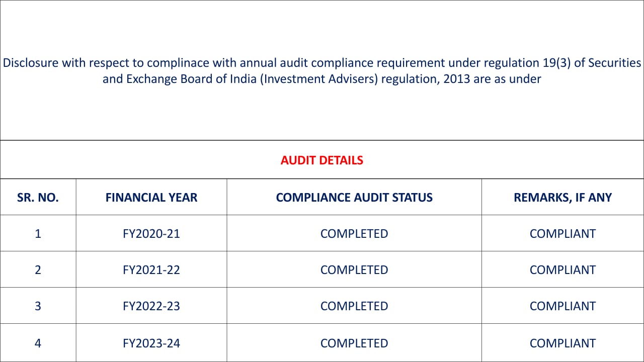644x362 pixels.
Task: Click the COMPLIANCE AUDIT STATUS column header
Action: point(354,198)
